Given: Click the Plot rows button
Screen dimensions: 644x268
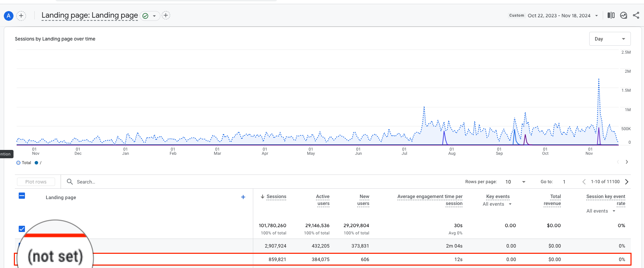Looking at the screenshot, I should point(36,182).
